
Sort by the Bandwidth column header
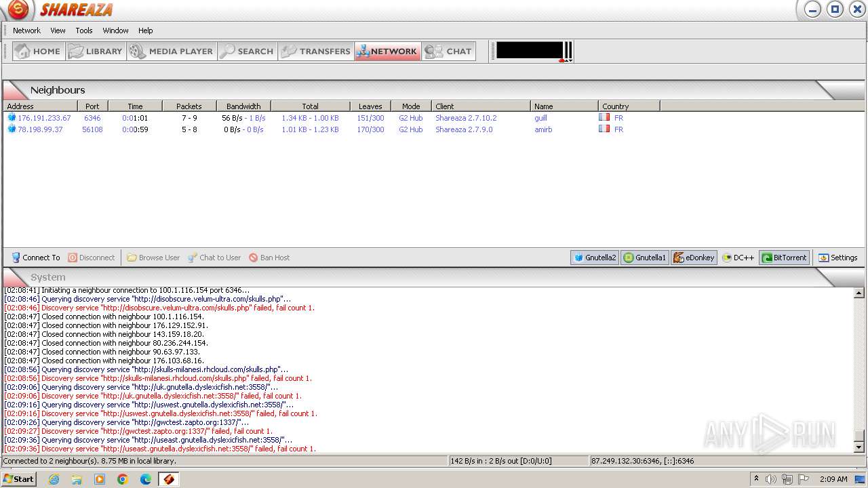(243, 106)
